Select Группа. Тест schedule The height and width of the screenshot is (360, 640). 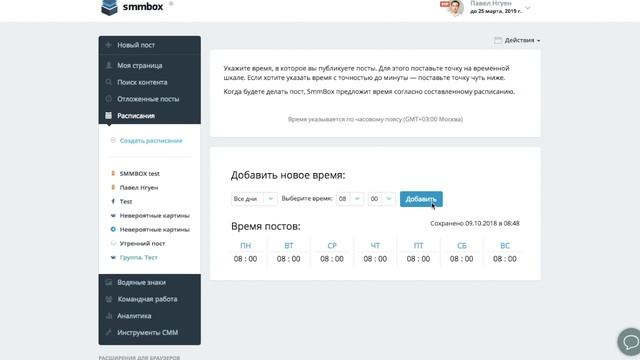pyautogui.click(x=138, y=257)
